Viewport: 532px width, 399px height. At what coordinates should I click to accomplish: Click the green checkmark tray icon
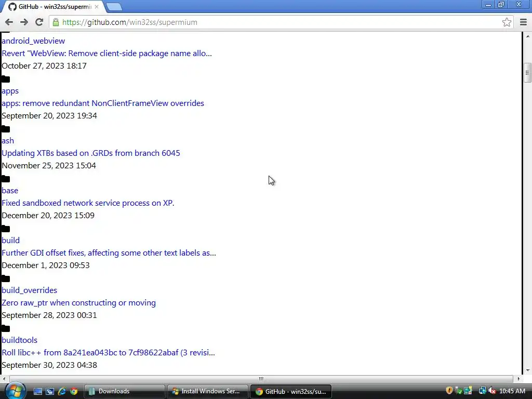click(458, 391)
